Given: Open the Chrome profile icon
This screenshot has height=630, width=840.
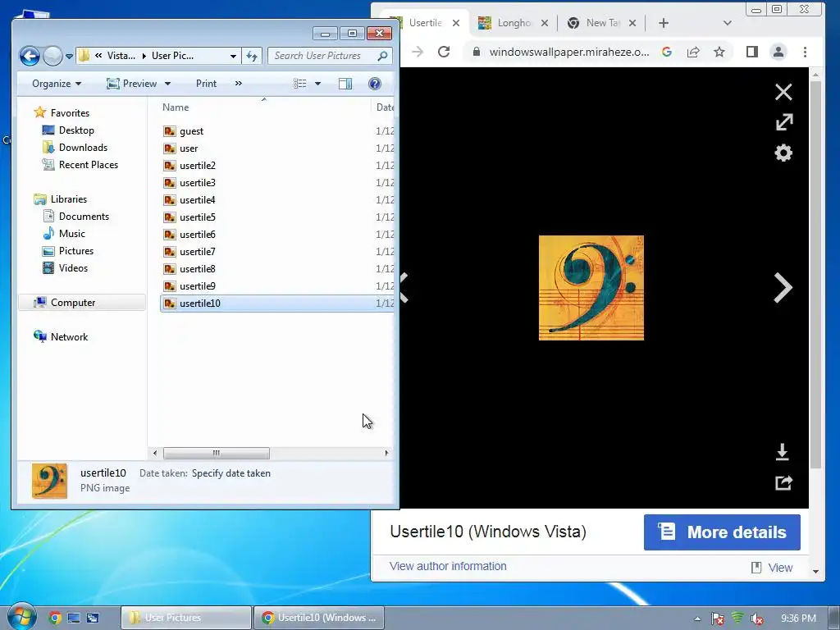Looking at the screenshot, I should pos(778,52).
